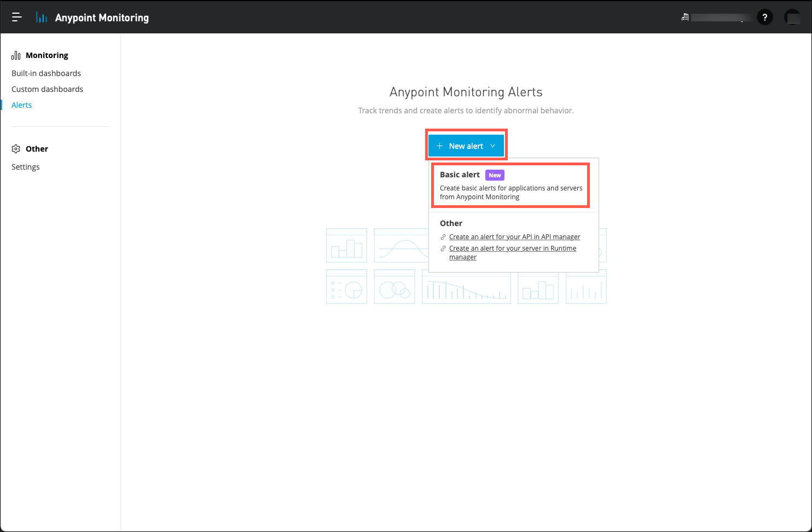Click the link icon beside Runtime manager
The image size is (812, 532).
443,248
